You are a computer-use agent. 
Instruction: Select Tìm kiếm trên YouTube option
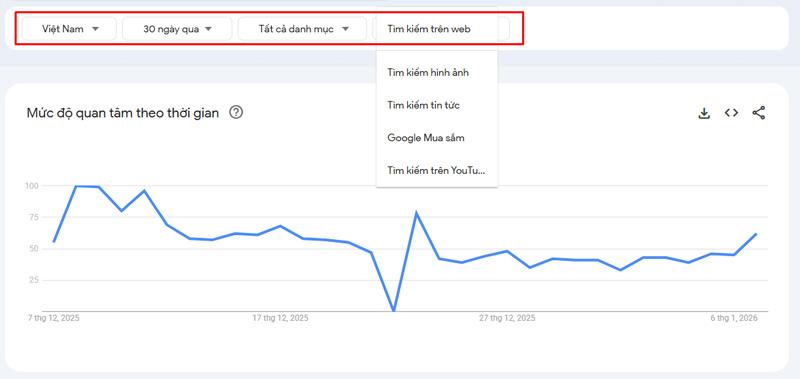click(x=437, y=170)
